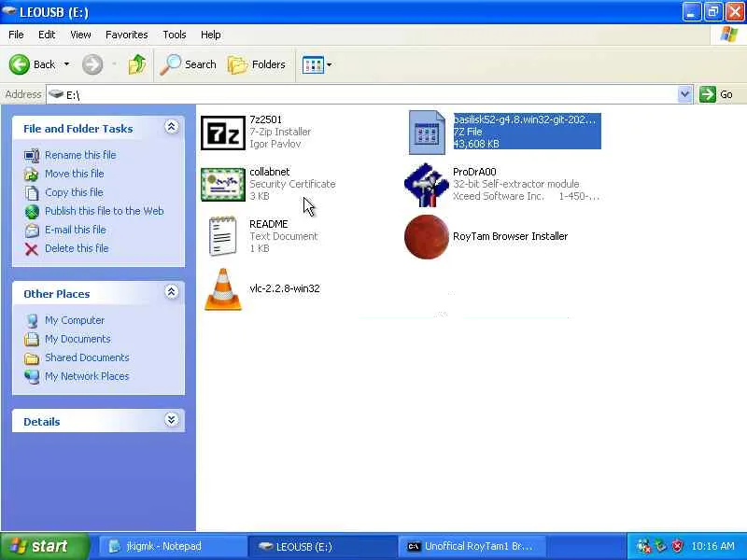747x560 pixels.
Task: Click the 7z2501 file name
Action: [x=266, y=119]
